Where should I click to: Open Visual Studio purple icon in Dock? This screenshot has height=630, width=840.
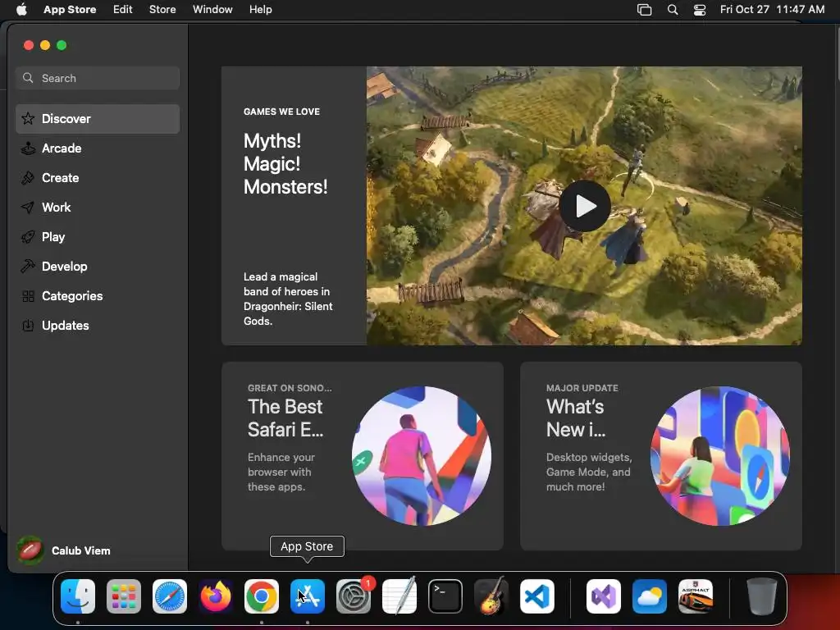pyautogui.click(x=603, y=596)
